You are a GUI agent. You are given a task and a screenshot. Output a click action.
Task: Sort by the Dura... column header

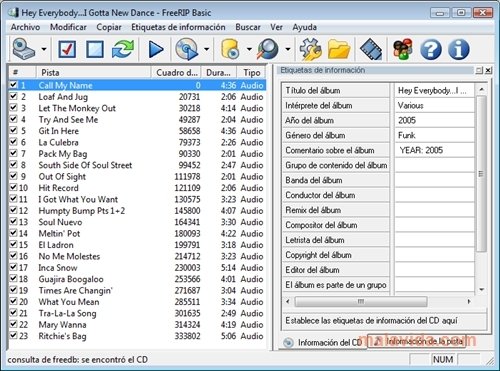click(219, 72)
